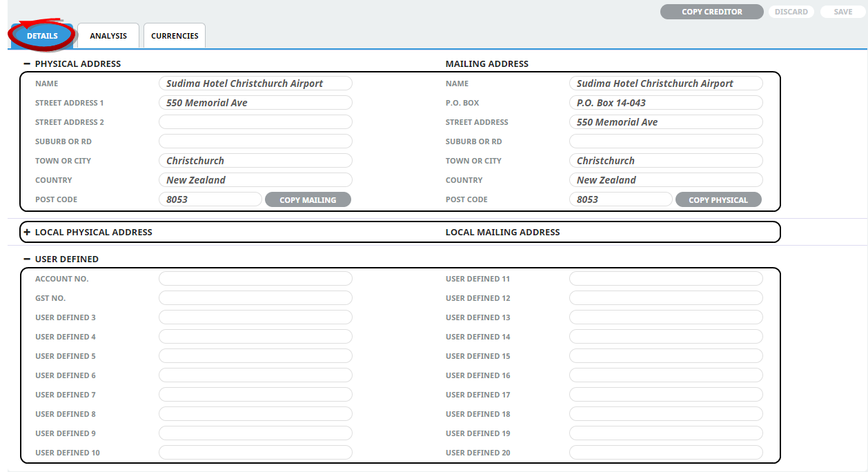Focus the Account No. input field
The height and width of the screenshot is (472, 868).
point(255,279)
